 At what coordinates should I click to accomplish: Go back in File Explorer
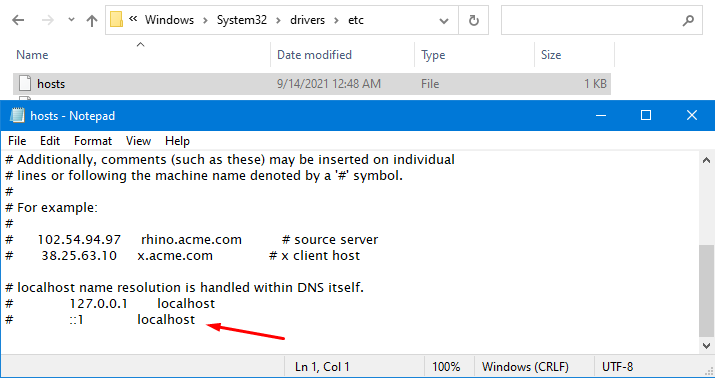[x=18, y=20]
